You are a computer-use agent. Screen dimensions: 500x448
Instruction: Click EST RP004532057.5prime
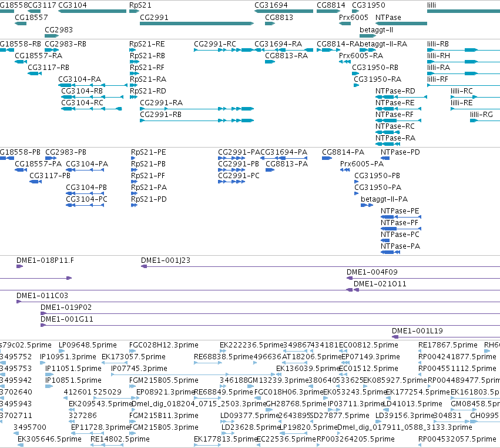(x=457, y=439)
